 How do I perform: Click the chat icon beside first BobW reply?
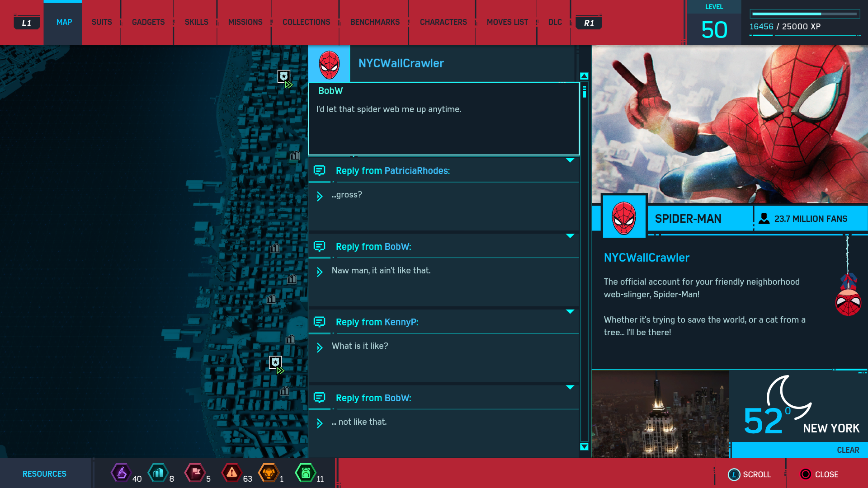(320, 246)
